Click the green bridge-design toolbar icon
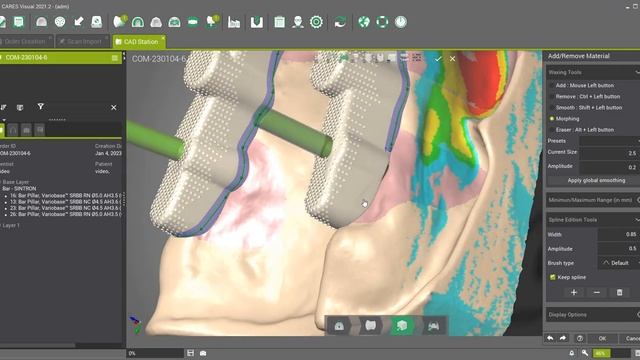The height and width of the screenshot is (360, 640). (x=174, y=22)
